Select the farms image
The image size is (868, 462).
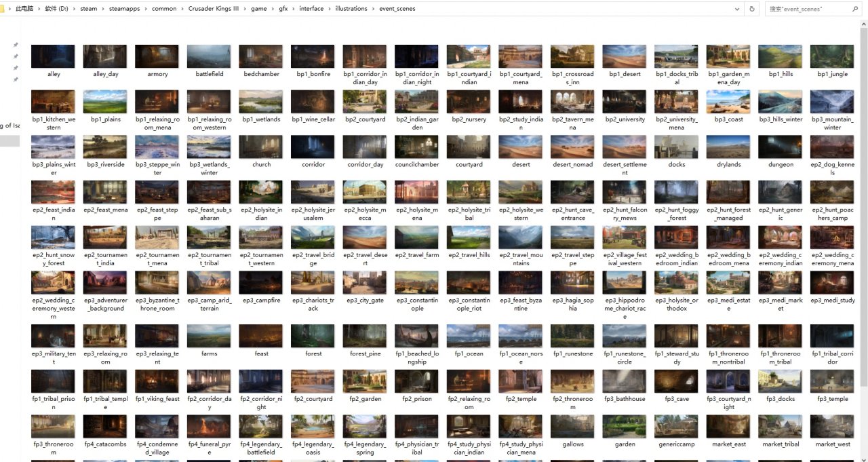pyautogui.click(x=210, y=336)
